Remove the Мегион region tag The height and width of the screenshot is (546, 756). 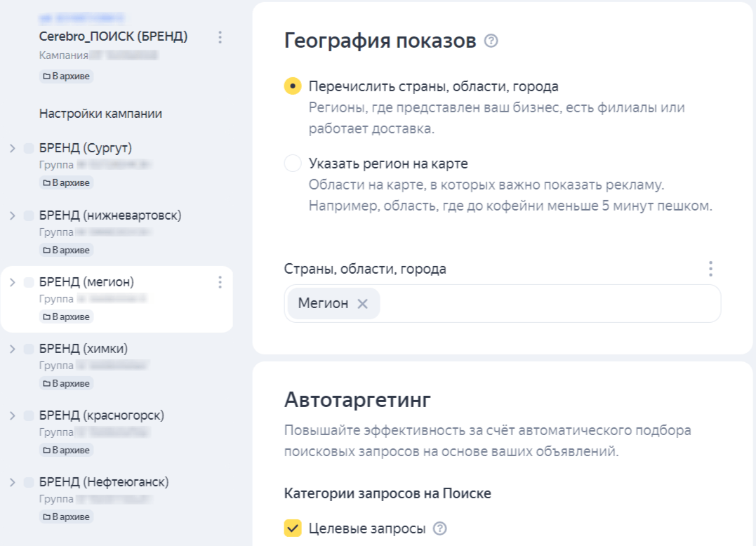(x=362, y=304)
